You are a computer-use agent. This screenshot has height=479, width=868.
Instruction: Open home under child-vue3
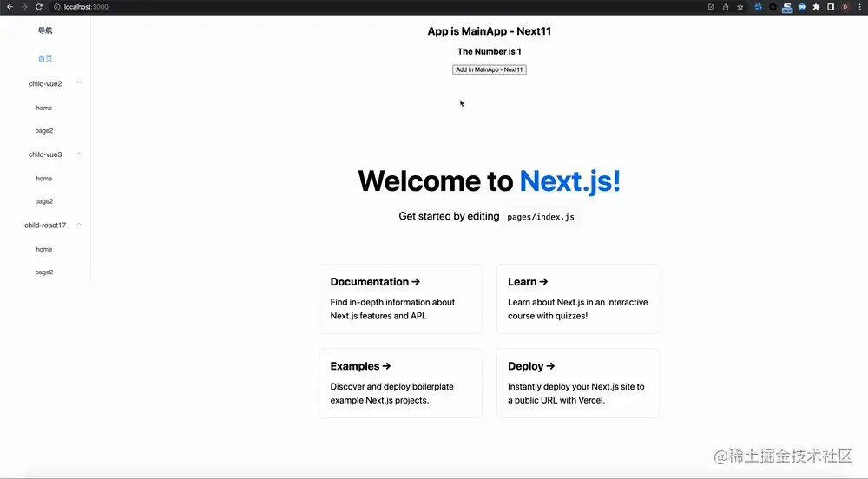tap(44, 179)
